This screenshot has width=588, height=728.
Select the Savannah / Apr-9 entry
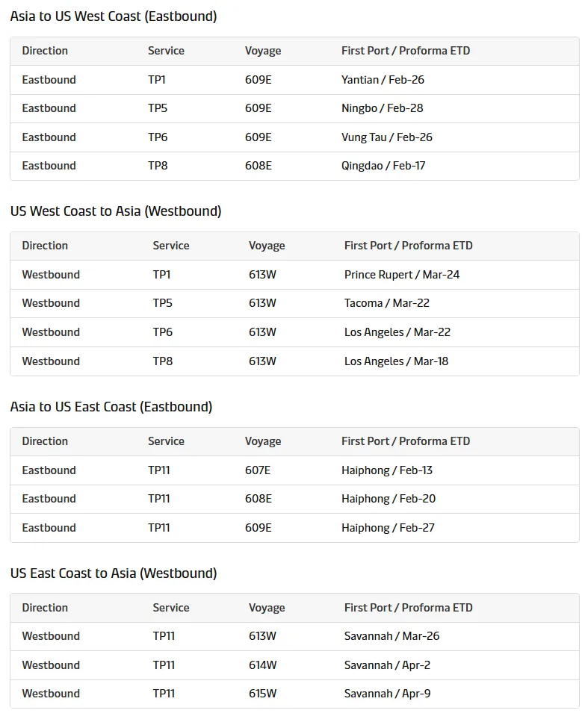click(x=387, y=694)
